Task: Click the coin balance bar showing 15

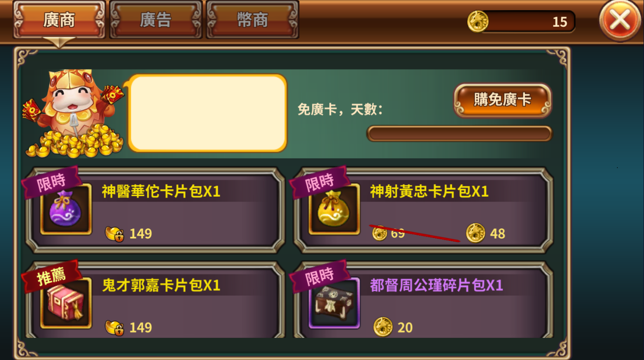Action: [x=522, y=22]
